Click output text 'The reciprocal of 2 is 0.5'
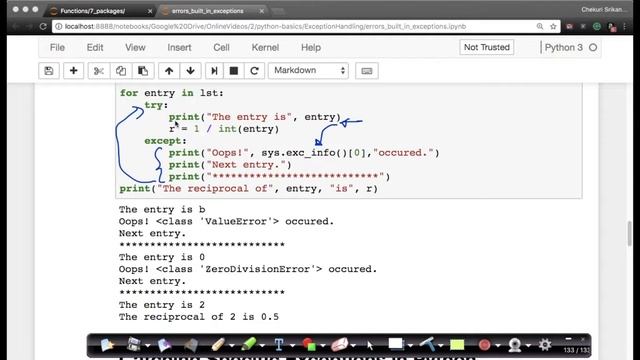Image resolution: width=640 pixels, height=360 pixels. tap(199, 317)
